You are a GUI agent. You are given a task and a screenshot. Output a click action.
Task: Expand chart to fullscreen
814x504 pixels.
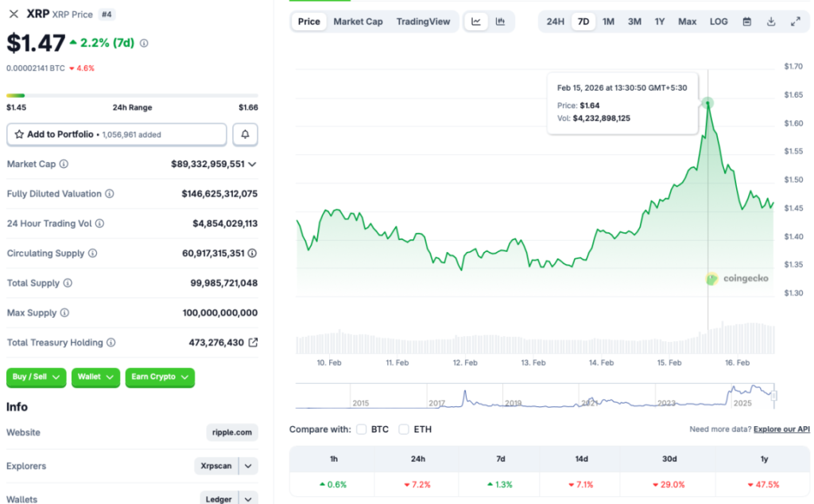[x=795, y=21]
